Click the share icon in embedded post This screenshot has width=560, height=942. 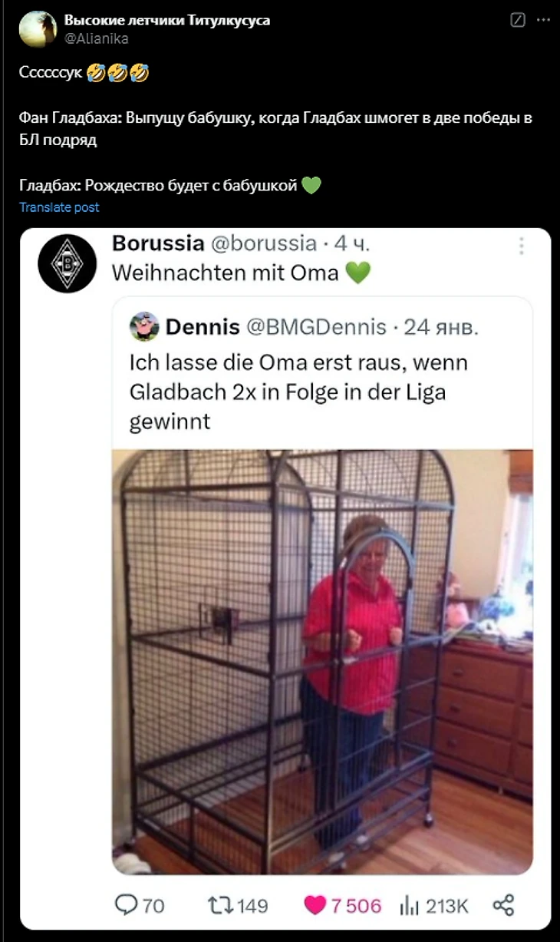point(503,905)
